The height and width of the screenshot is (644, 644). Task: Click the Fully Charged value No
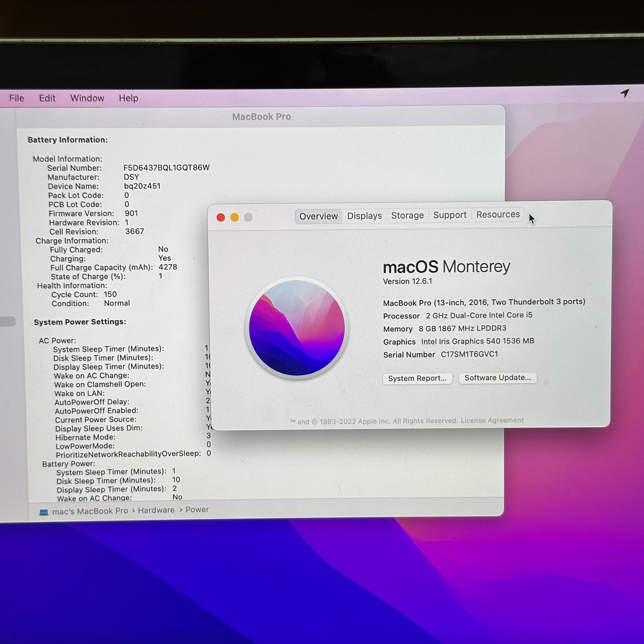[163, 249]
